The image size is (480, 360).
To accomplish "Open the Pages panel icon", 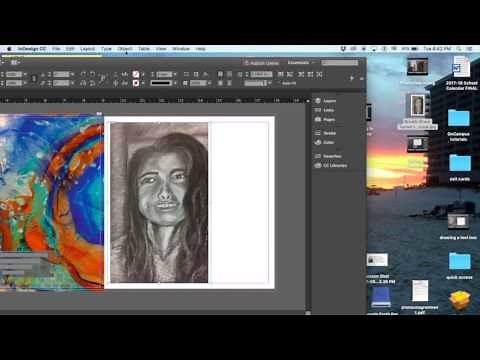I will [318, 119].
